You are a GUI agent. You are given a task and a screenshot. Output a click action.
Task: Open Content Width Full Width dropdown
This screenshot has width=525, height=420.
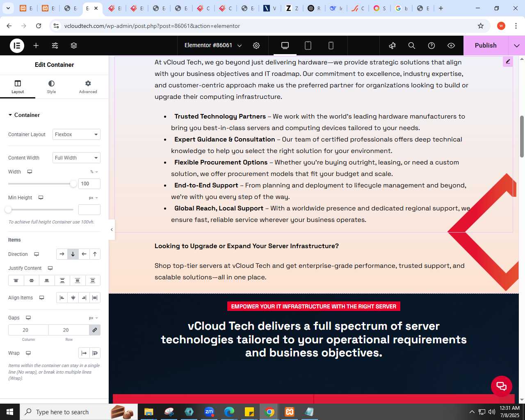click(77, 158)
